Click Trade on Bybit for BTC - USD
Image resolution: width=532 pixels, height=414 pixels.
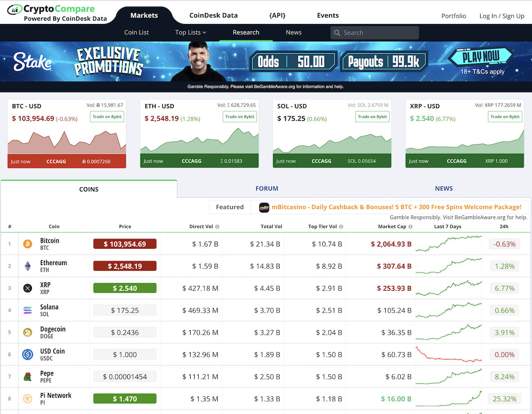(107, 117)
